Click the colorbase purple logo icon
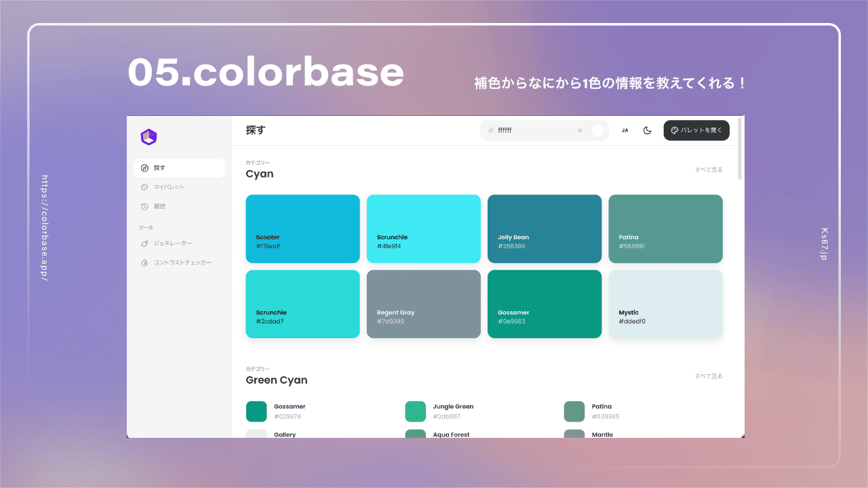 pos(149,137)
